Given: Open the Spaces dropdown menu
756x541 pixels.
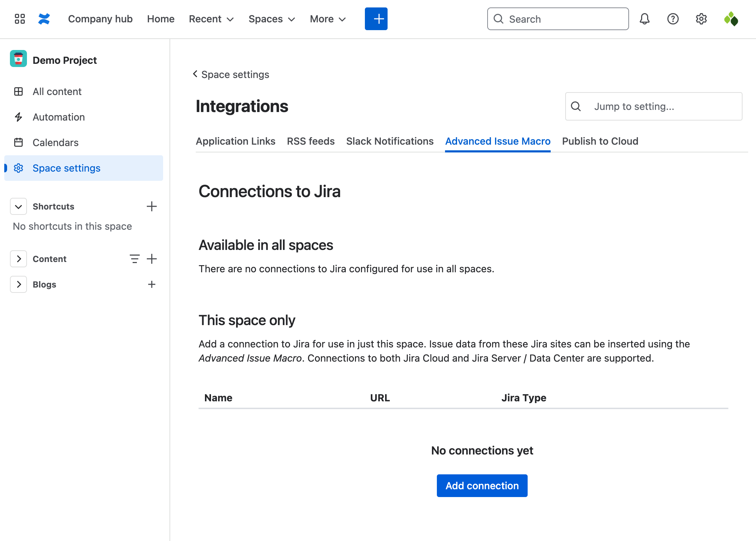Looking at the screenshot, I should 272,19.
